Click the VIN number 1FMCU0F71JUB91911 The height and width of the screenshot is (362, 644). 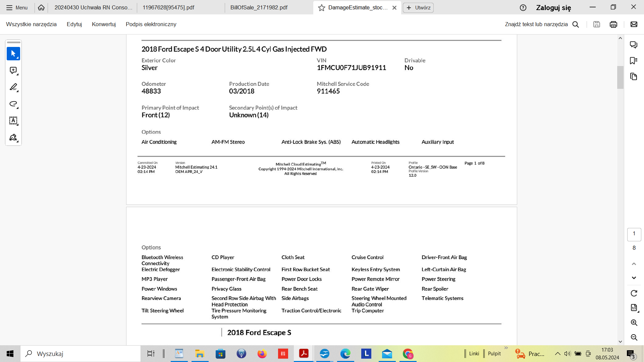351,68
